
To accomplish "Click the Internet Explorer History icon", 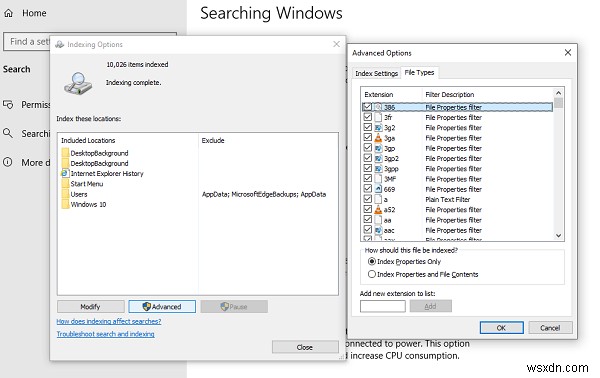I will pos(65,173).
